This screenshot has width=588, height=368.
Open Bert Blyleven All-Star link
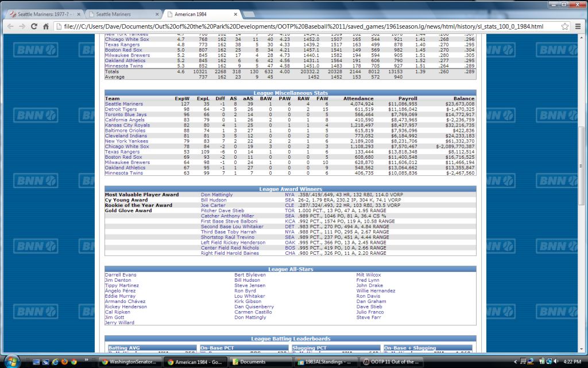tap(250, 274)
